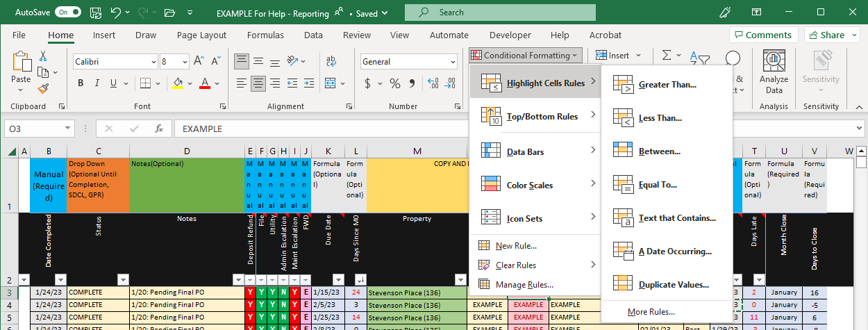Open the Color Scales submenu
868x330 pixels.
(535, 185)
